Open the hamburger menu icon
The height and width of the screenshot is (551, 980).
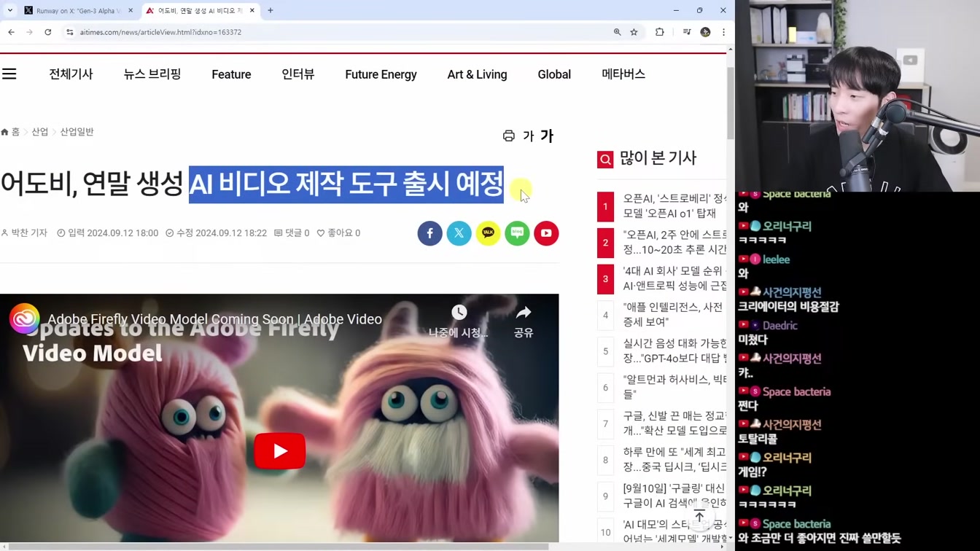click(x=9, y=74)
